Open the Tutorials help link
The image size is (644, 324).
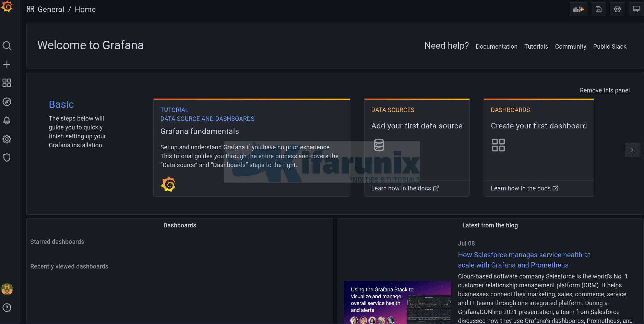click(536, 47)
